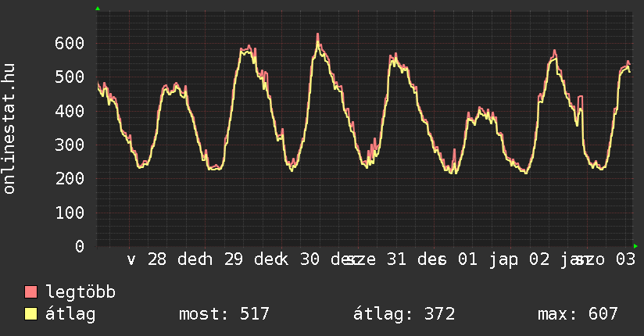644x336 pixels.
Task: Click the 100 label on the Y axis
Action: pyautogui.click(x=70, y=213)
